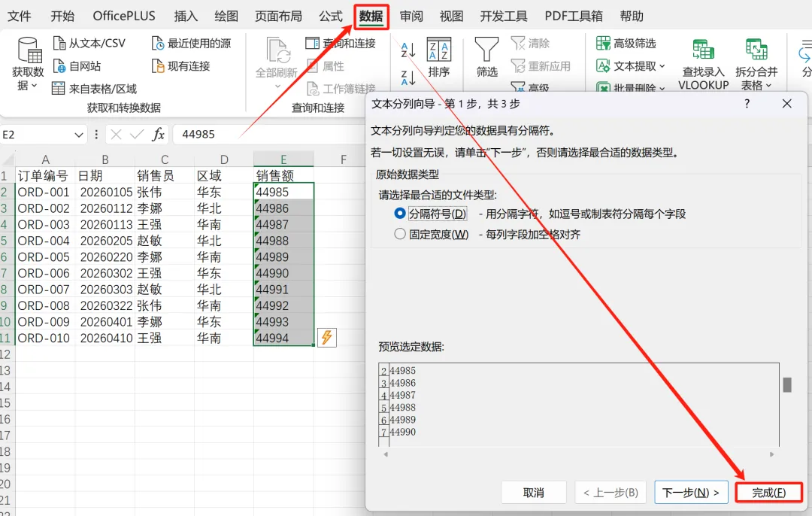Select 固定宽度(W) radio option
The width and height of the screenshot is (812, 516).
(x=400, y=234)
